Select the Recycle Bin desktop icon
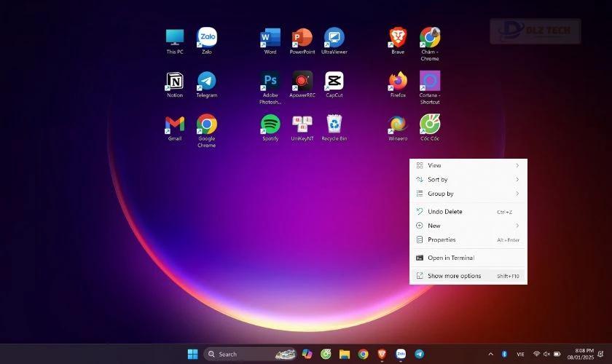Screen dimensions: 612x364 pyautogui.click(x=334, y=128)
